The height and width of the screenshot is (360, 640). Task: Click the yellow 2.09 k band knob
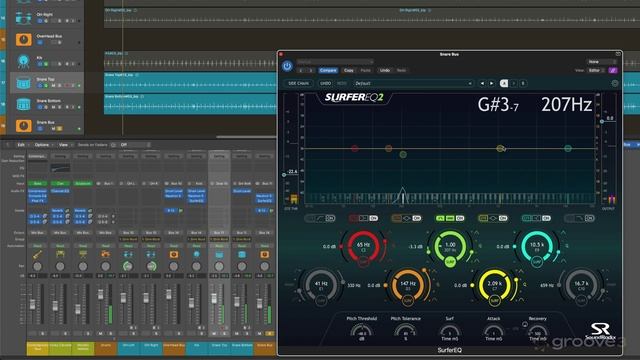pyautogui.click(x=494, y=284)
